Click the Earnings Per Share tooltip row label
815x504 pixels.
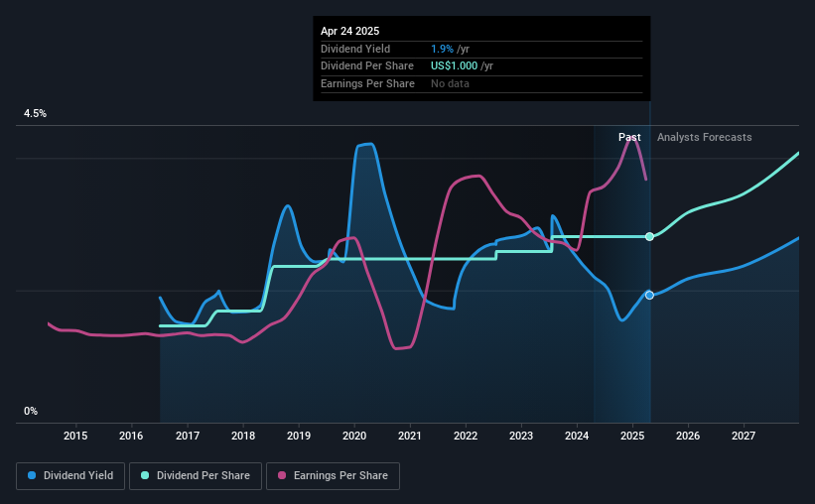(x=367, y=83)
